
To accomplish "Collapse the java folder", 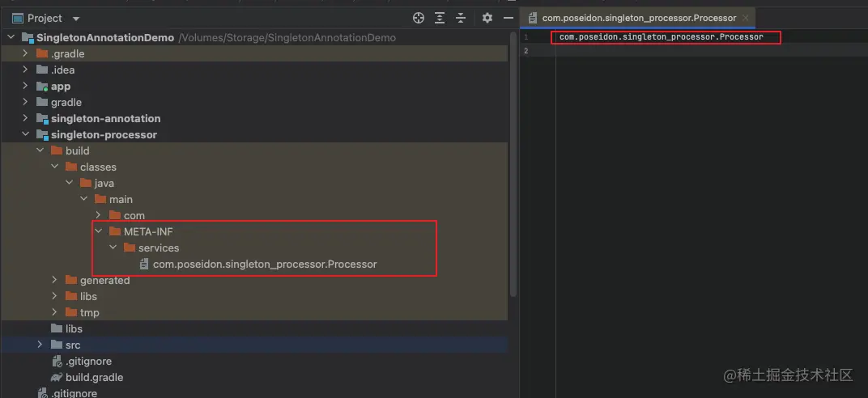I will click(x=69, y=183).
